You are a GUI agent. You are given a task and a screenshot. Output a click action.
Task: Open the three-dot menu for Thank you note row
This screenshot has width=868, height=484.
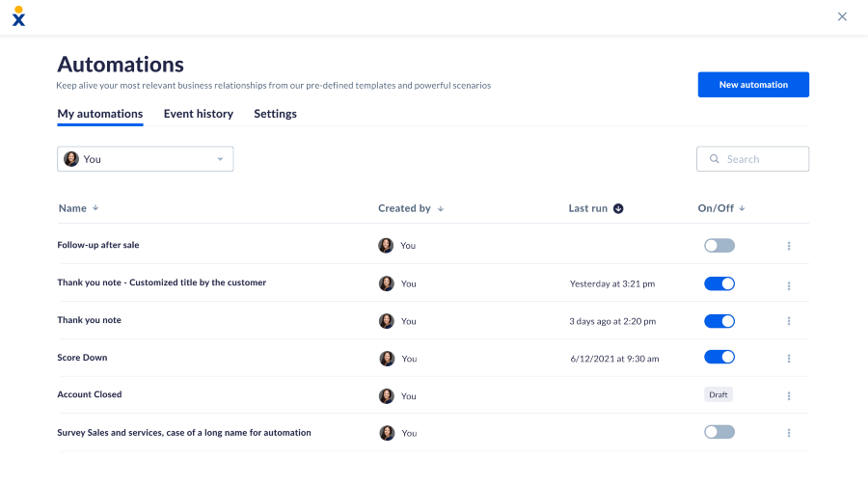[x=789, y=321]
